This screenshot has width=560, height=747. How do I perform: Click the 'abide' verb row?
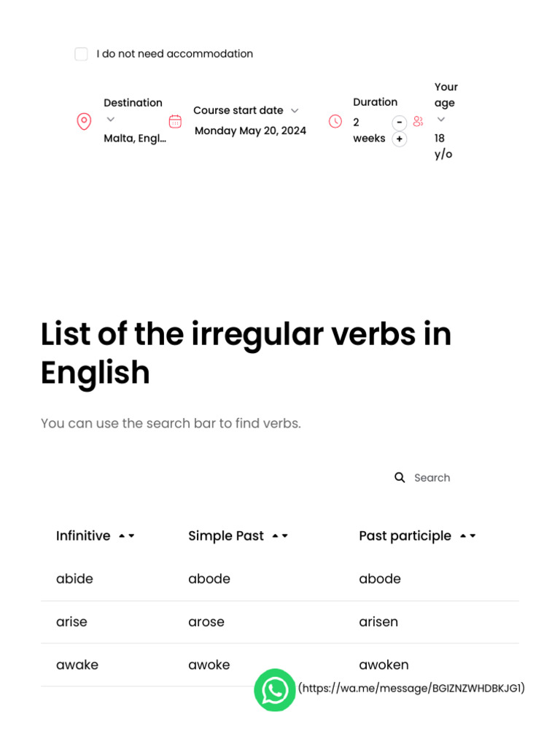point(75,579)
